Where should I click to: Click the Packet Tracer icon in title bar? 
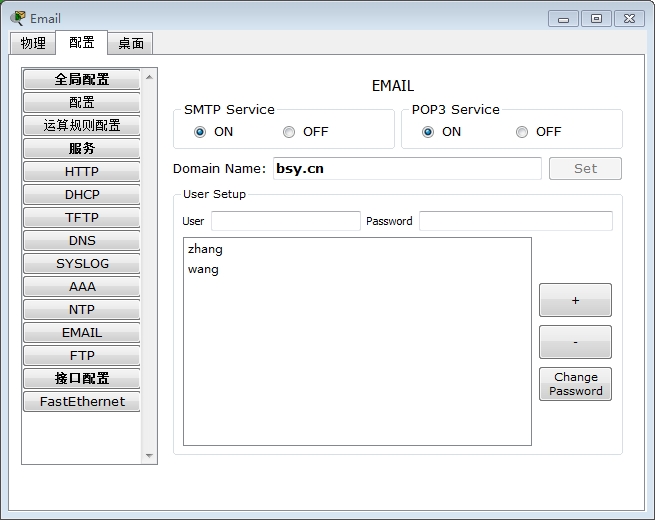tap(18, 18)
